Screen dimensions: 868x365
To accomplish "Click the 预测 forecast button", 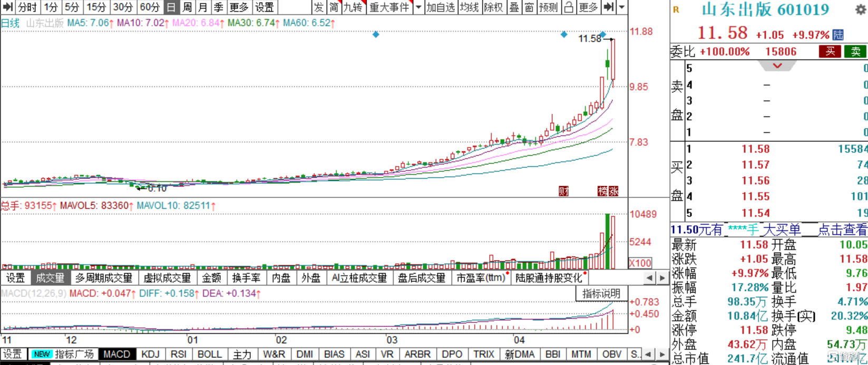I will click(549, 7).
